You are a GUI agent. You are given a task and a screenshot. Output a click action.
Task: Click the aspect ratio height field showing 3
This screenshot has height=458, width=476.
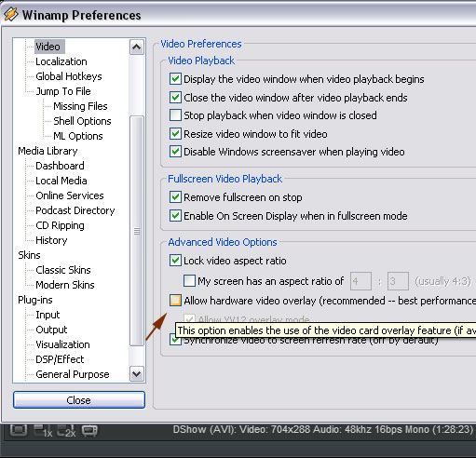tap(398, 281)
